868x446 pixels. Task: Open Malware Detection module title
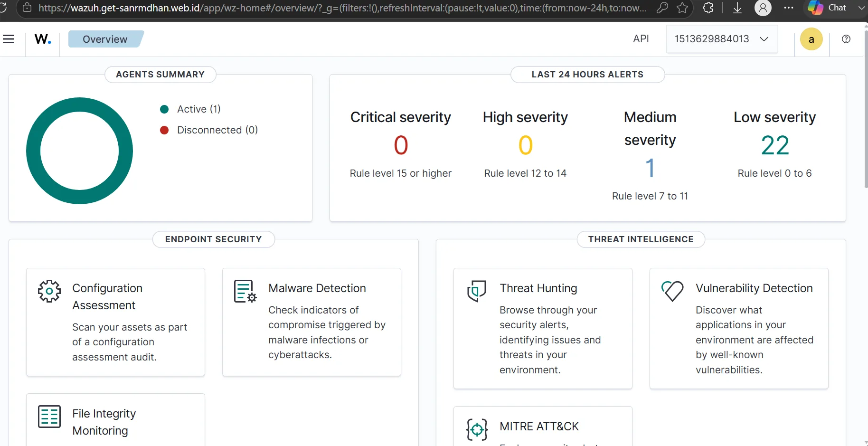[x=317, y=288]
